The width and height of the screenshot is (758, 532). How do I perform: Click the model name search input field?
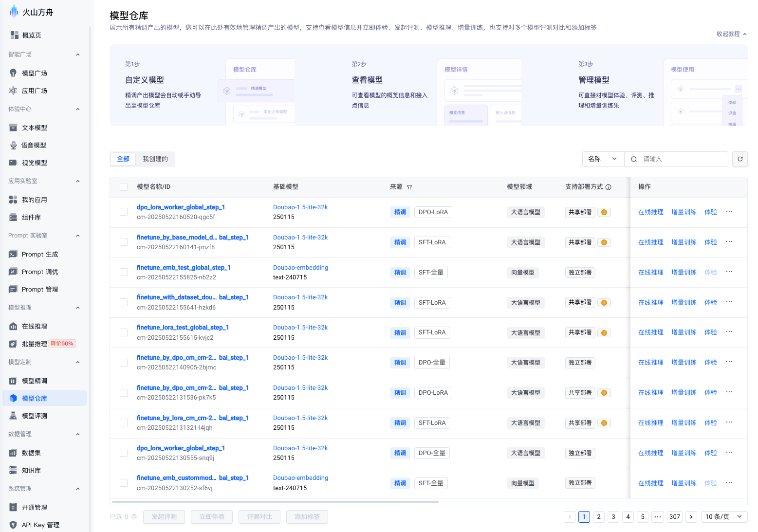pos(676,159)
